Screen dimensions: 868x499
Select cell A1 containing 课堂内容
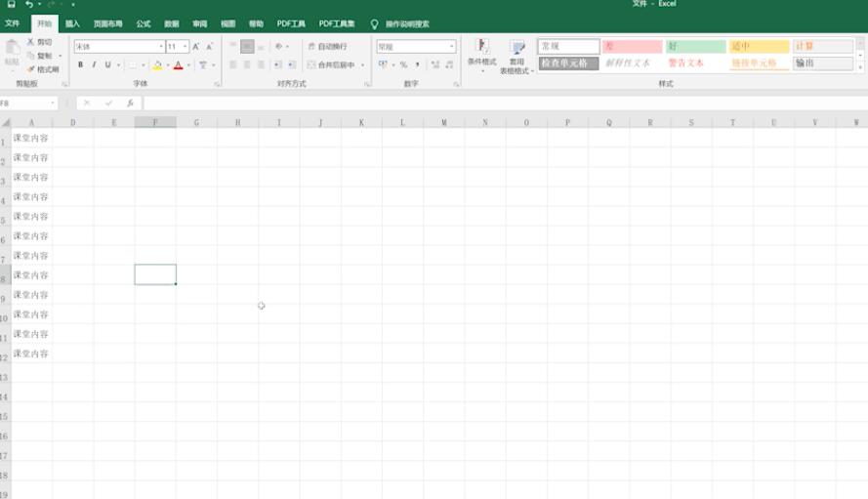[x=31, y=138]
